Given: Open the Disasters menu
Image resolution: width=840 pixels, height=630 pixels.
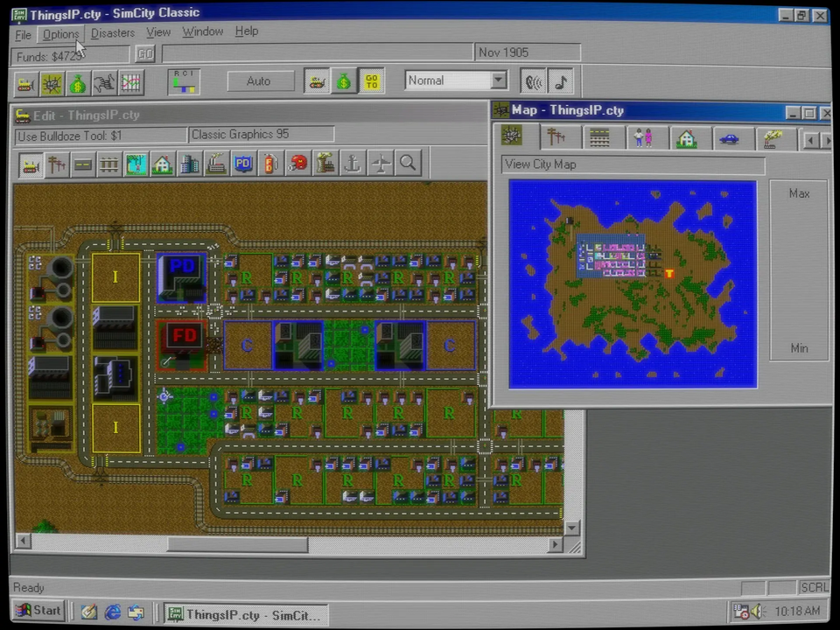Looking at the screenshot, I should click(113, 33).
